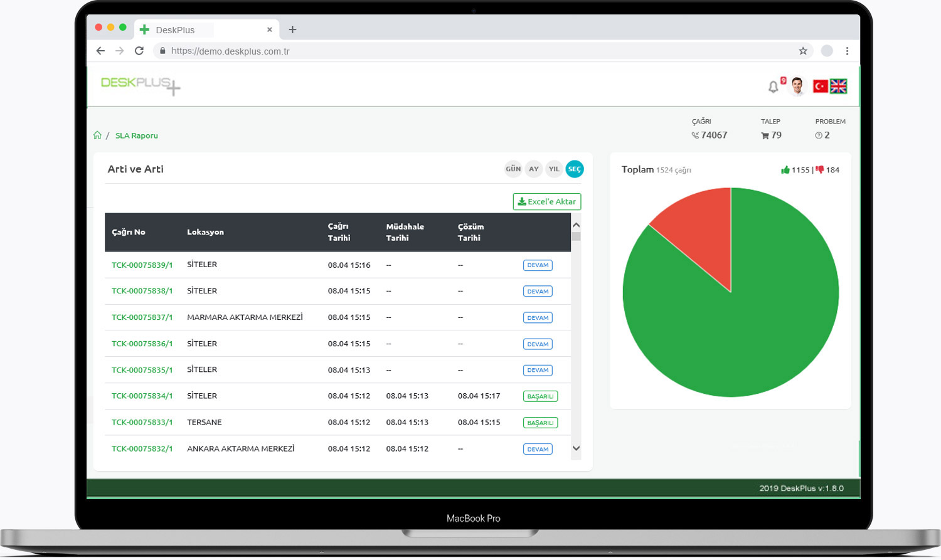The width and height of the screenshot is (941, 560).
Task: Switch language to Turkish via the flag
Action: (820, 86)
